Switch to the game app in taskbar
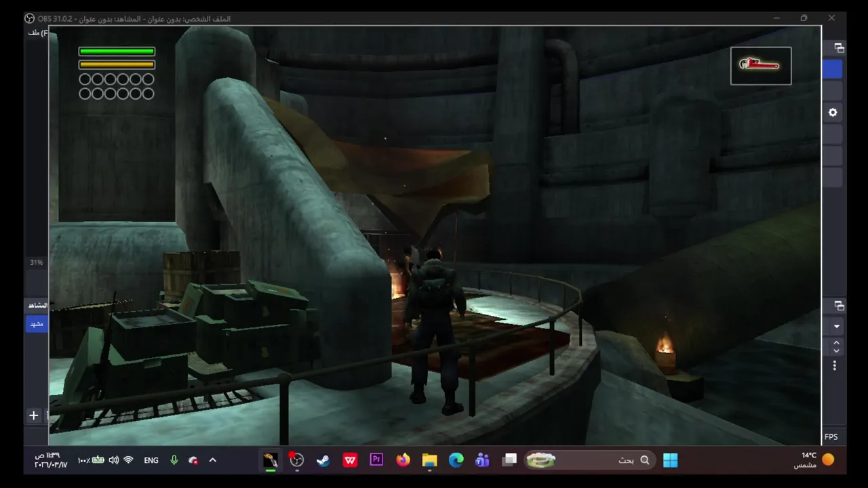The height and width of the screenshot is (488, 868). (271, 460)
